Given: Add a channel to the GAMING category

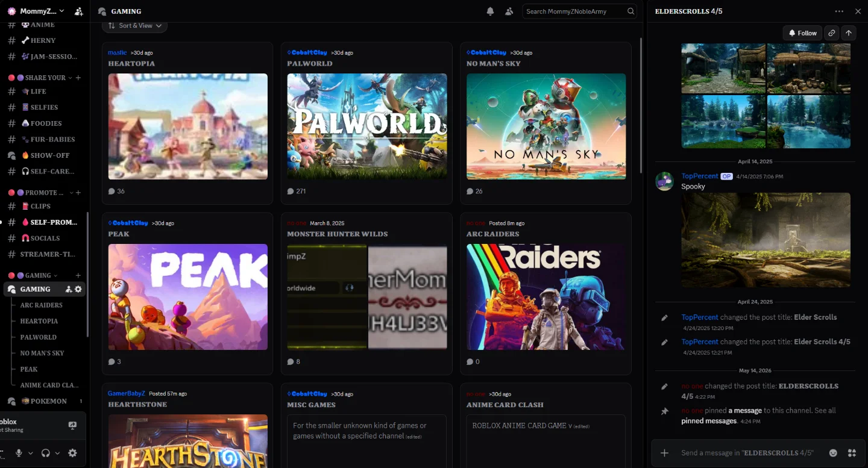Looking at the screenshot, I should coord(78,275).
